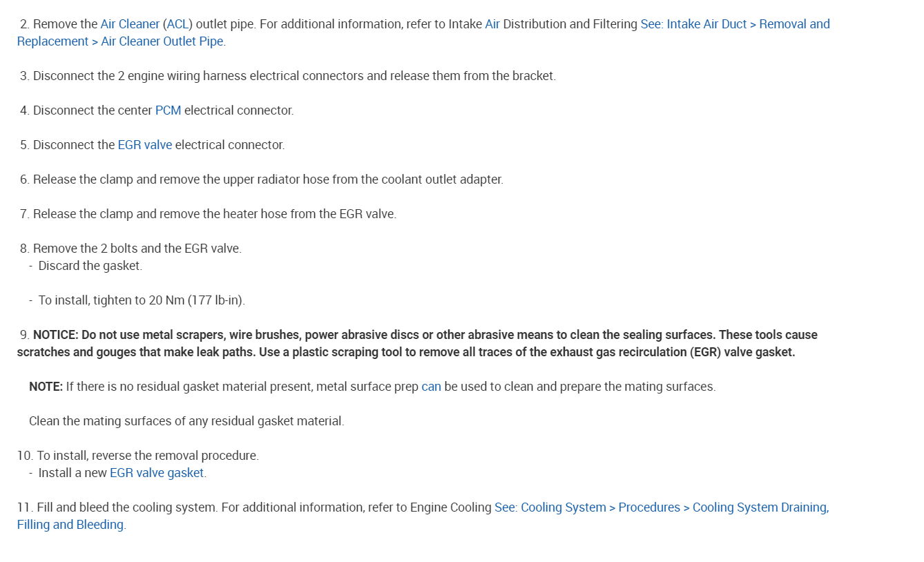Image resolution: width=924 pixels, height=562 pixels.
Task: Click step 6 upper radiator hose instruction
Action: coord(268,180)
